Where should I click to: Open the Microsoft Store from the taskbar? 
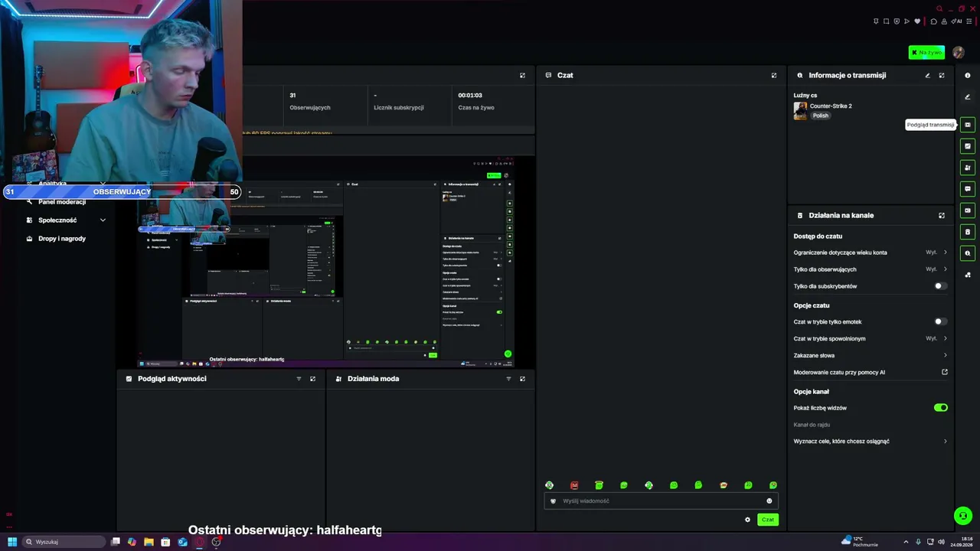[x=165, y=542]
